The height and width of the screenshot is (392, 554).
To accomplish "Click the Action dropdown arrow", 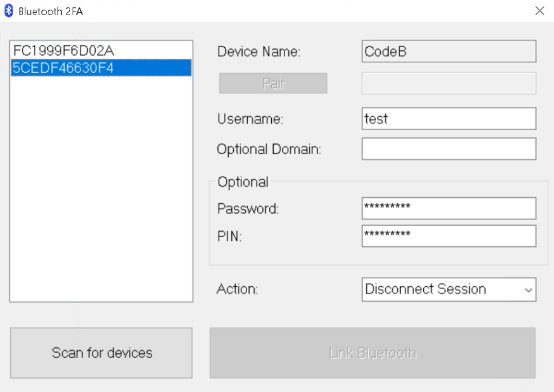I will tap(528, 289).
